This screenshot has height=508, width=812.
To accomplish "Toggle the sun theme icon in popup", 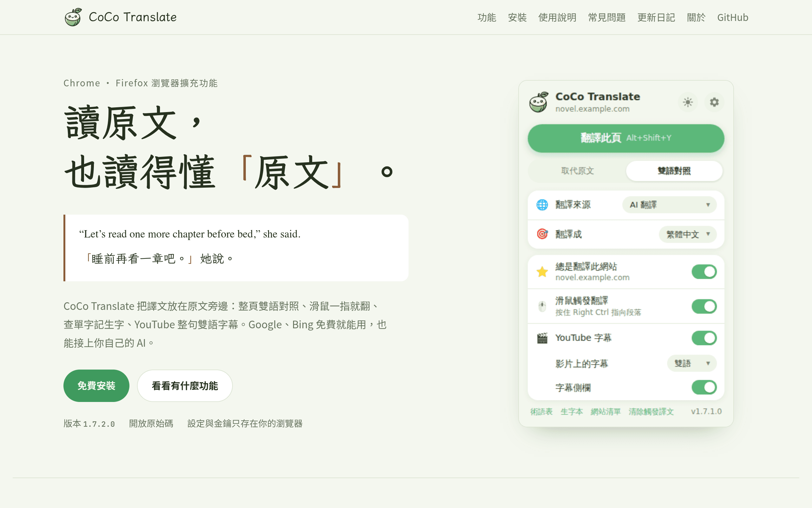I will [688, 102].
